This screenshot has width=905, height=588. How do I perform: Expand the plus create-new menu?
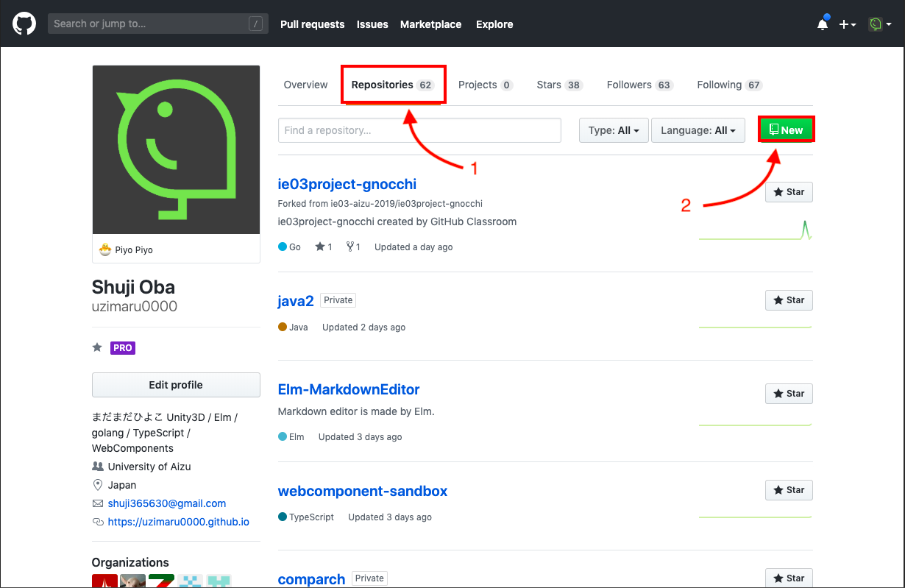848,24
